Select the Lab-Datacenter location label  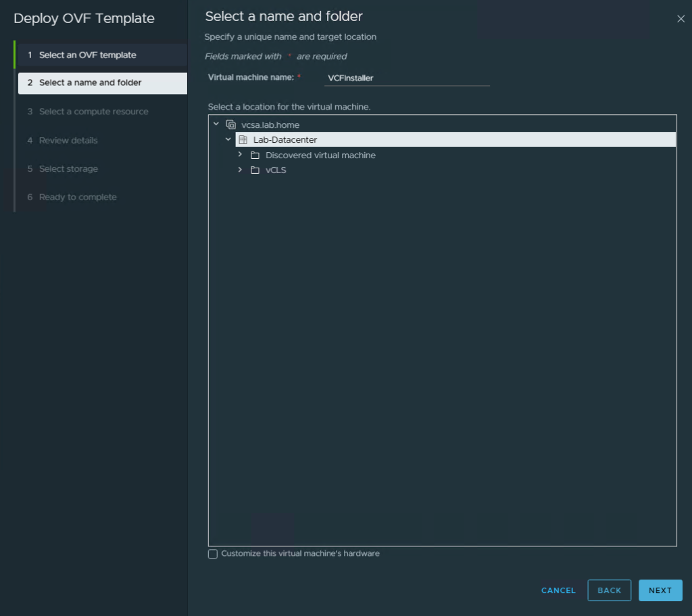[x=285, y=140]
